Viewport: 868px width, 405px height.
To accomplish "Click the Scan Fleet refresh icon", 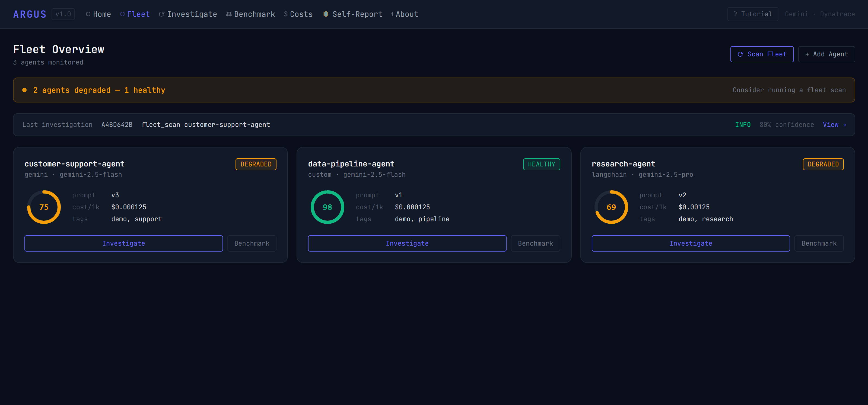I will [740, 54].
